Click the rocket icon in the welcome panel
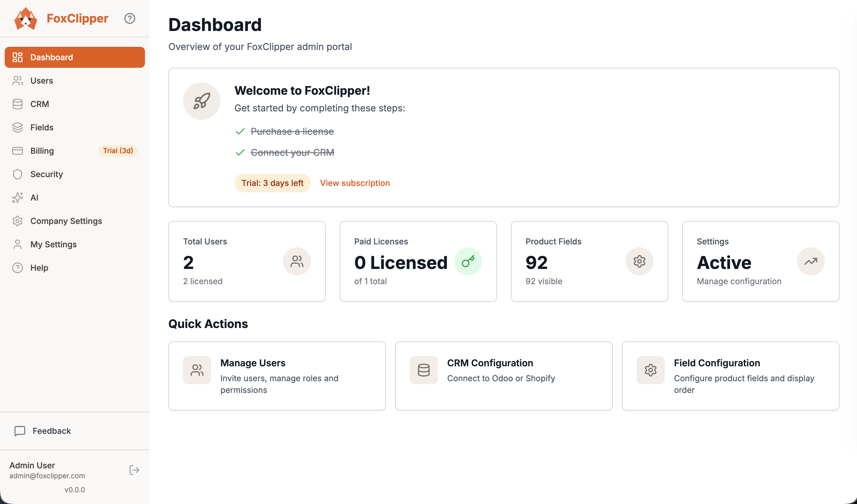857x504 pixels. [202, 101]
